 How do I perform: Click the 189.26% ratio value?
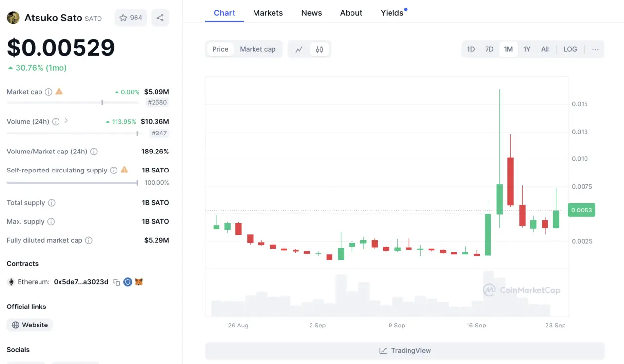[155, 152]
